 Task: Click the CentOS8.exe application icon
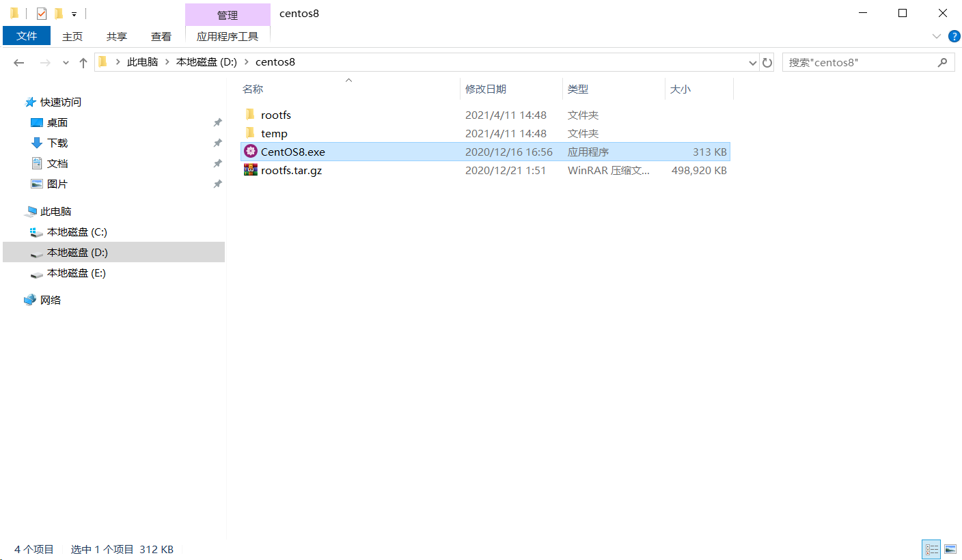[x=250, y=152]
